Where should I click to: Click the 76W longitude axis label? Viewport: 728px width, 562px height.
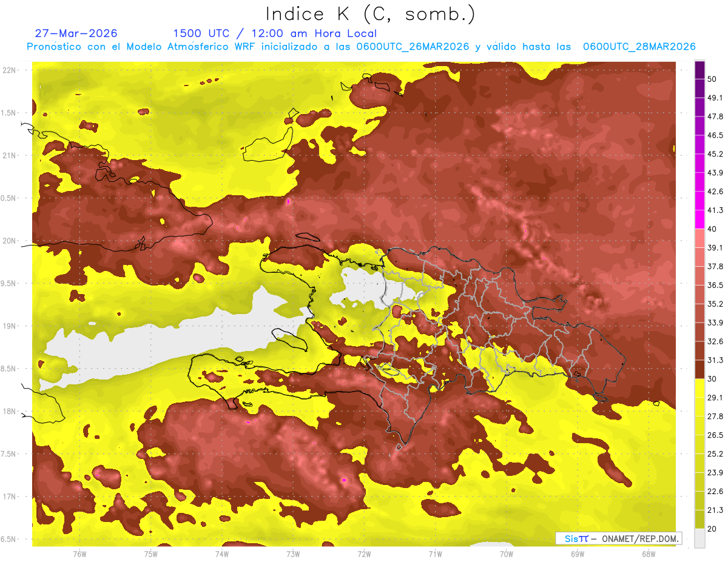tap(79, 554)
